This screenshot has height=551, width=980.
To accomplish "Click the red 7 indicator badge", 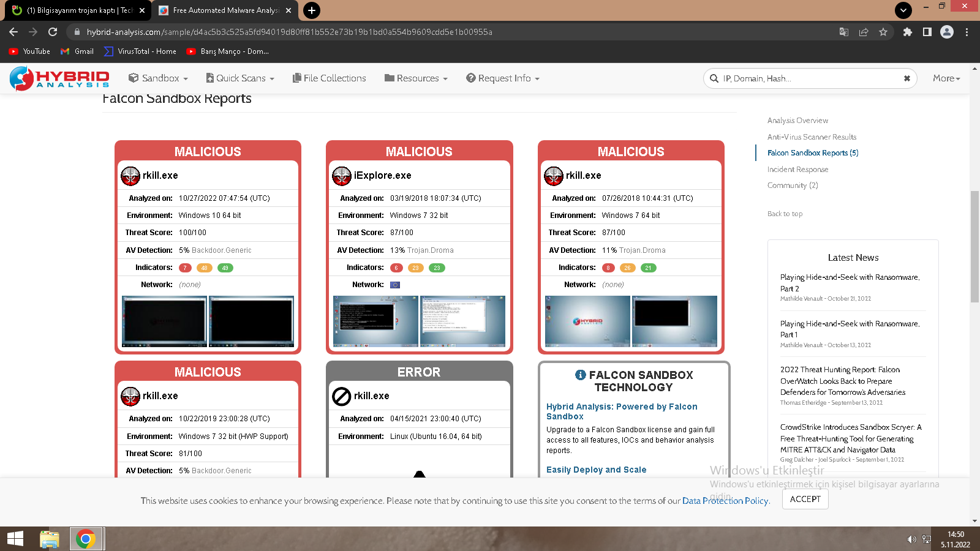I will tap(185, 268).
